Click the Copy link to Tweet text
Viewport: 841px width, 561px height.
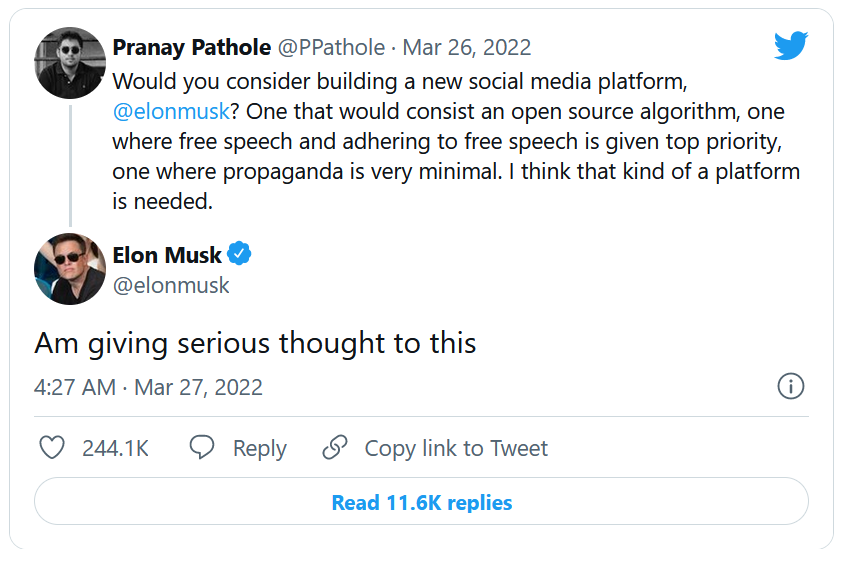456,448
